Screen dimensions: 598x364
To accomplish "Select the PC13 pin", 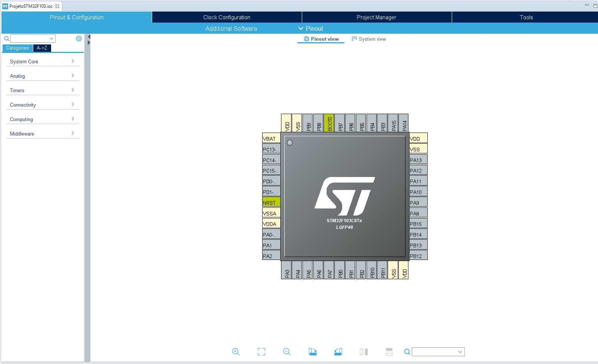I will 271,149.
